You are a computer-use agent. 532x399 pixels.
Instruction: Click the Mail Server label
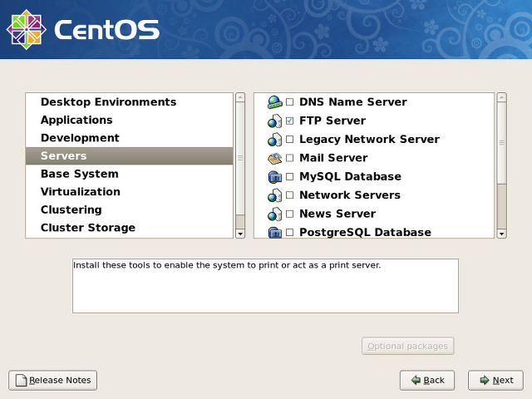click(333, 158)
